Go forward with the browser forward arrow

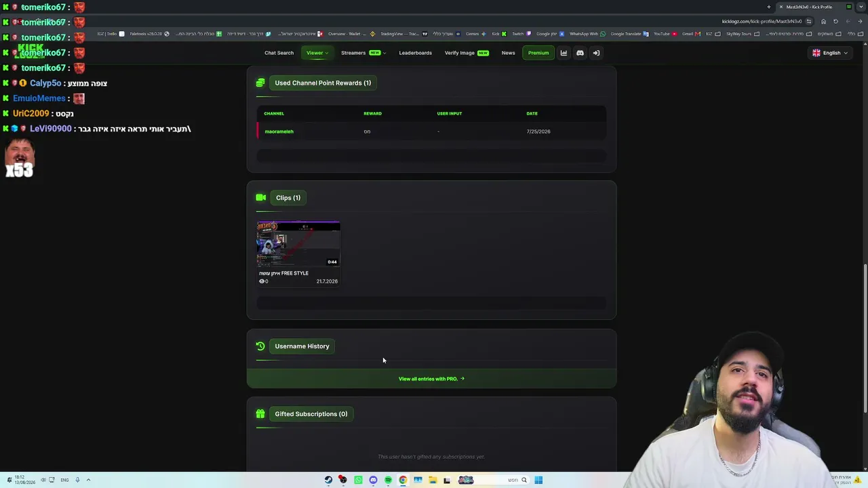click(x=848, y=21)
